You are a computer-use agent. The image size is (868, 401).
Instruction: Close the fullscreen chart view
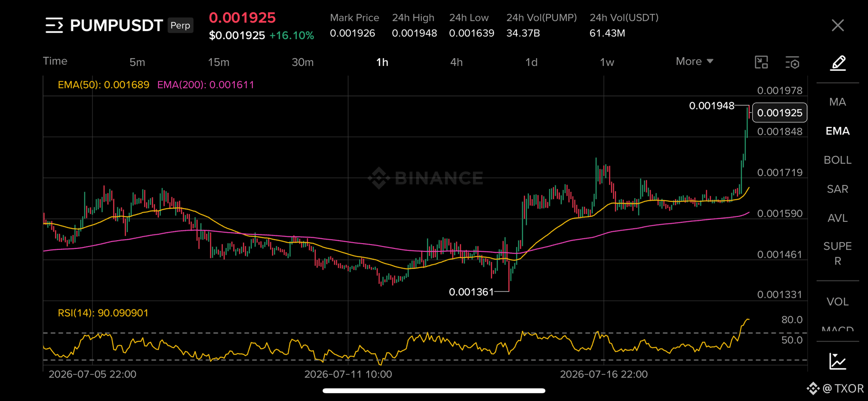click(837, 25)
